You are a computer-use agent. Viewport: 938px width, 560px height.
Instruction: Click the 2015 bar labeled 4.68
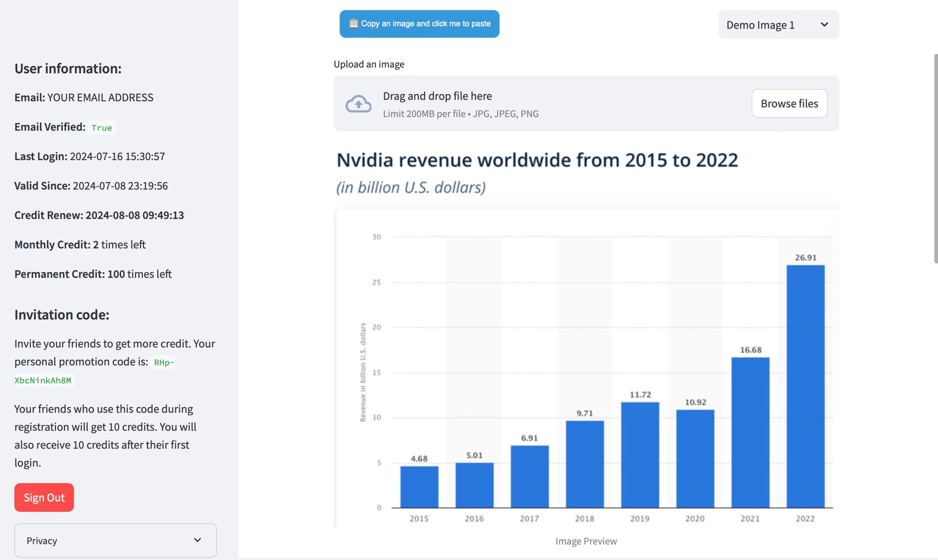(x=419, y=486)
